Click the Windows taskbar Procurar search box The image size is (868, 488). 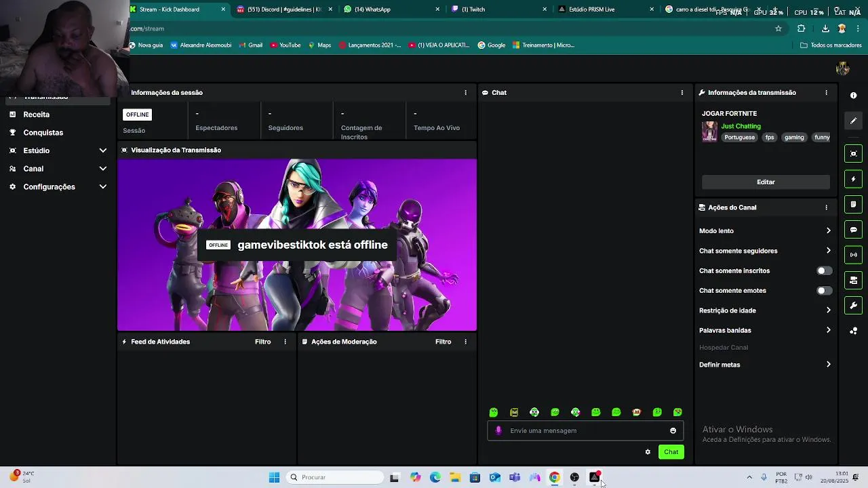[x=335, y=477]
